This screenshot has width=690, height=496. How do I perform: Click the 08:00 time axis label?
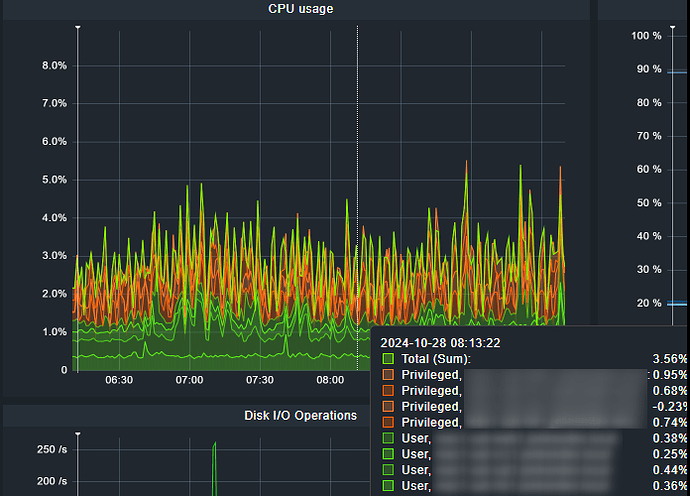[330, 380]
